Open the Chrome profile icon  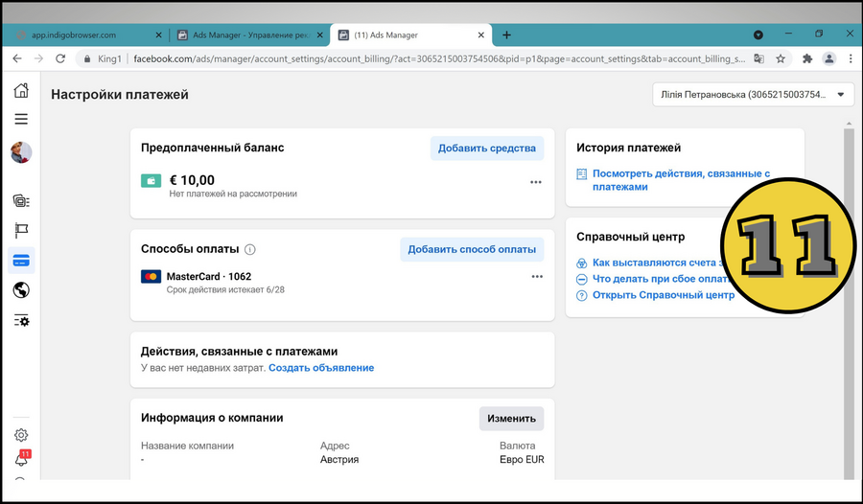pos(829,58)
